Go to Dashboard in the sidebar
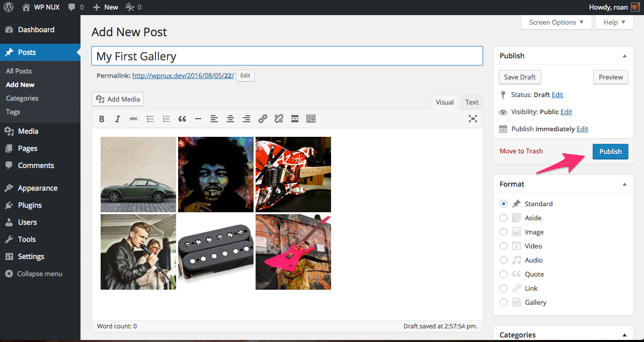 tap(40, 30)
